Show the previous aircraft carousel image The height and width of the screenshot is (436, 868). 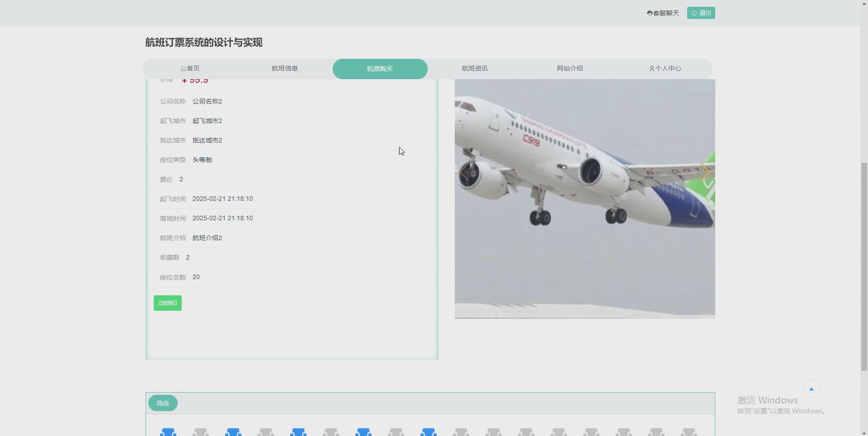(464, 172)
